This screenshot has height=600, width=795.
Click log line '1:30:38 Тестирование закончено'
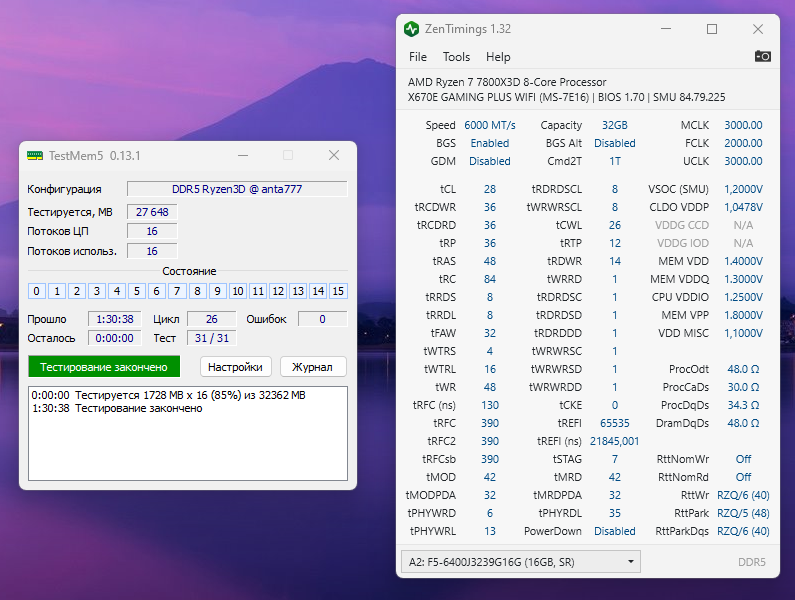pyautogui.click(x=117, y=408)
